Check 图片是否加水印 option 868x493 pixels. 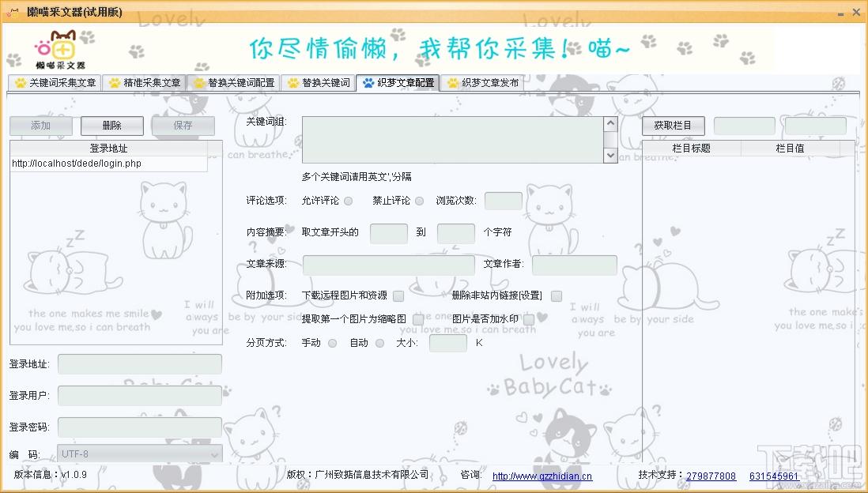(x=529, y=319)
